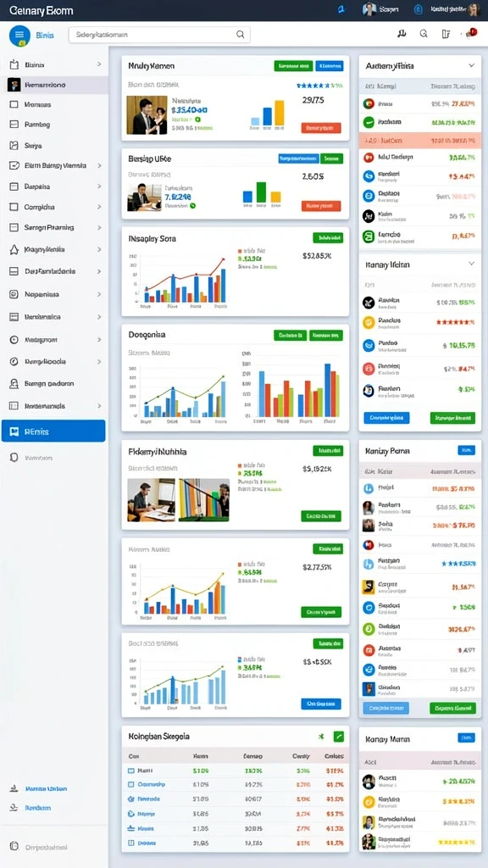Click the light blue button below the Kaniay Peman list
The width and height of the screenshot is (488, 868).
click(385, 708)
